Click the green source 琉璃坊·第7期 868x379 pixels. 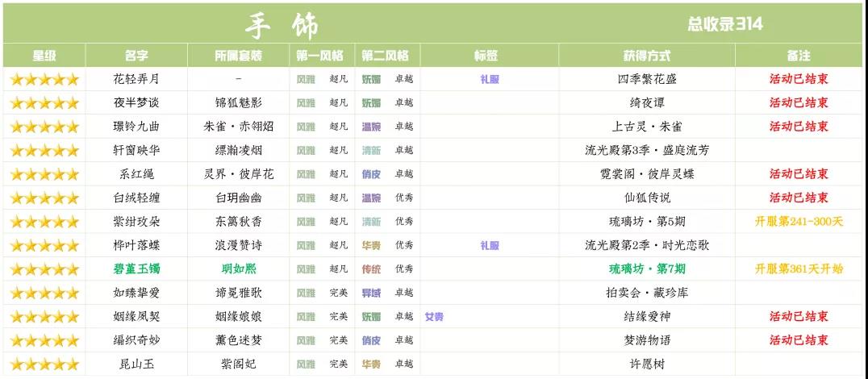pyautogui.click(x=647, y=269)
